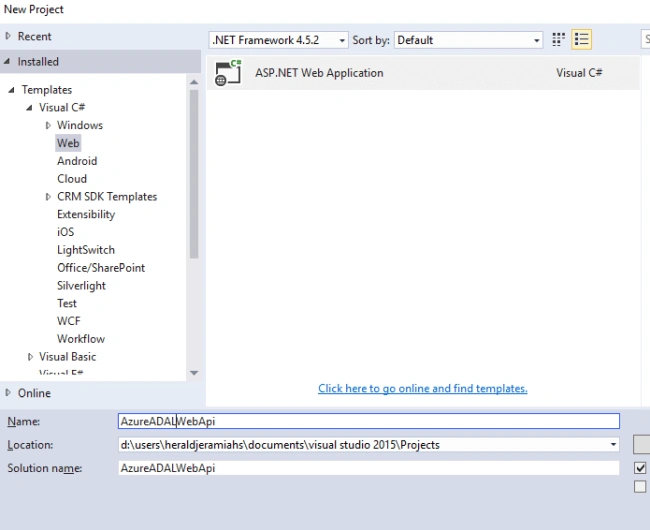Click the button right of Location field
This screenshot has width=650, height=530.
(x=641, y=445)
